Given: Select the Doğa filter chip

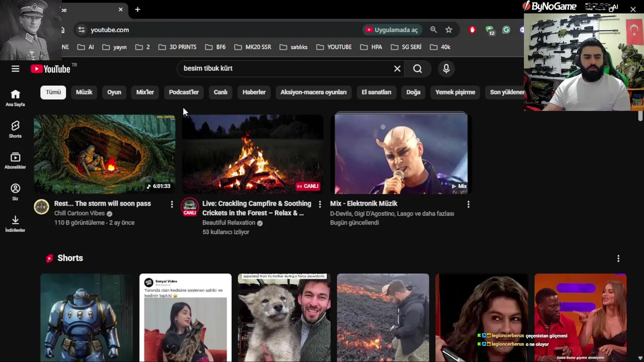Looking at the screenshot, I should tap(413, 92).
